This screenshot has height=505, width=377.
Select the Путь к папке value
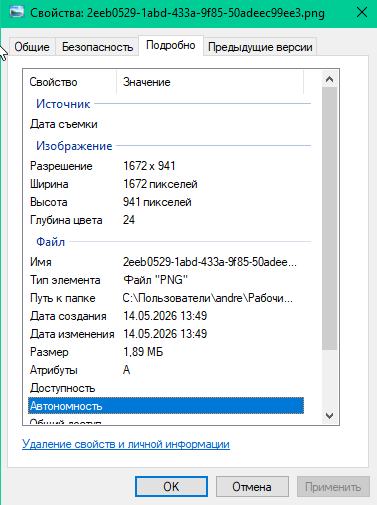click(208, 298)
